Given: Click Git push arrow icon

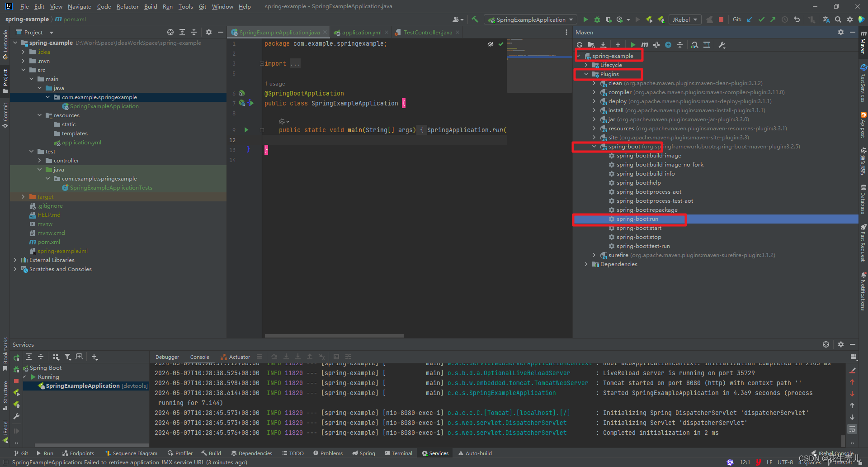Looking at the screenshot, I should pos(773,19).
